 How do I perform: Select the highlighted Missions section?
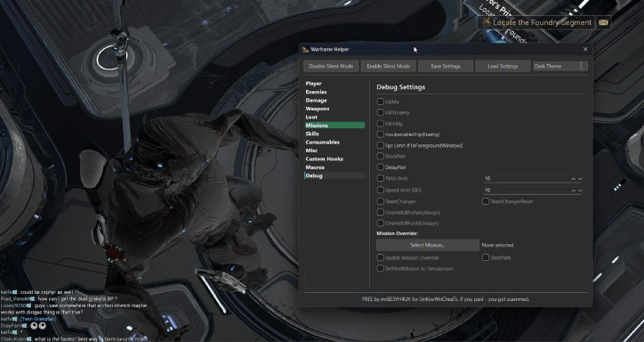point(334,126)
